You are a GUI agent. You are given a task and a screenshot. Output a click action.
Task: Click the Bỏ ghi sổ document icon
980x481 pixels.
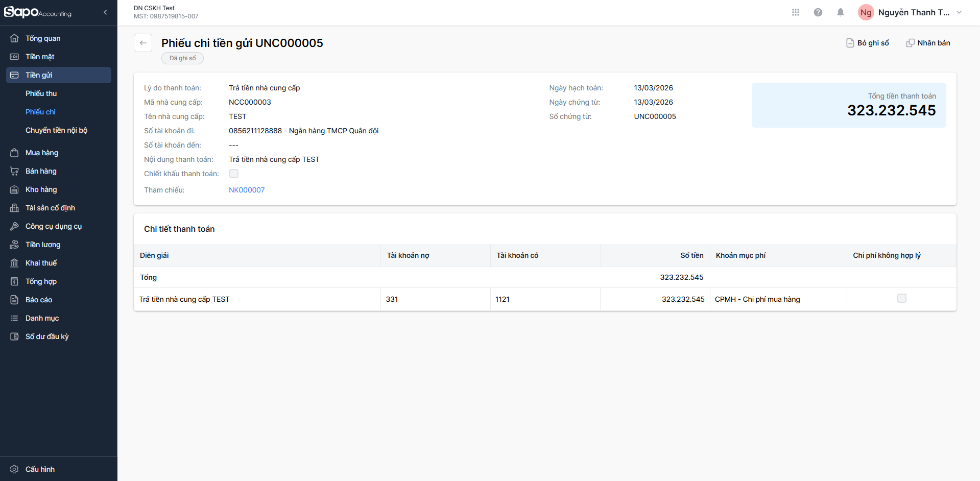coord(850,43)
